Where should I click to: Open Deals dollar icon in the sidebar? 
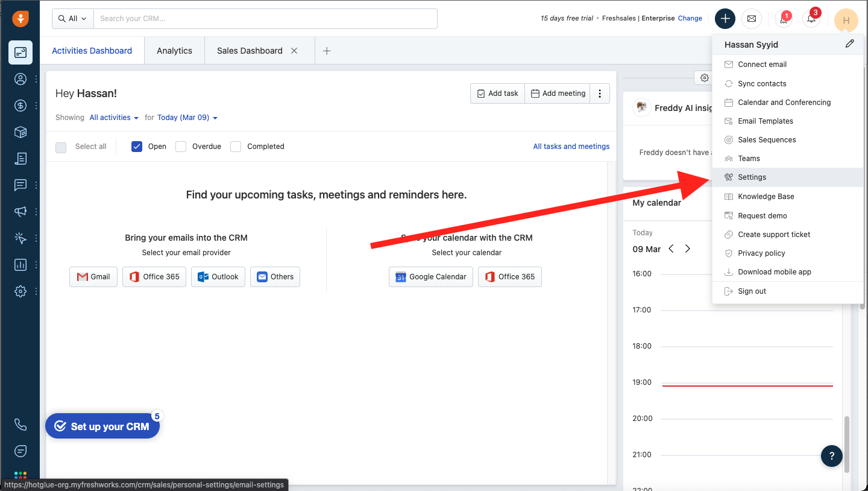(x=20, y=106)
